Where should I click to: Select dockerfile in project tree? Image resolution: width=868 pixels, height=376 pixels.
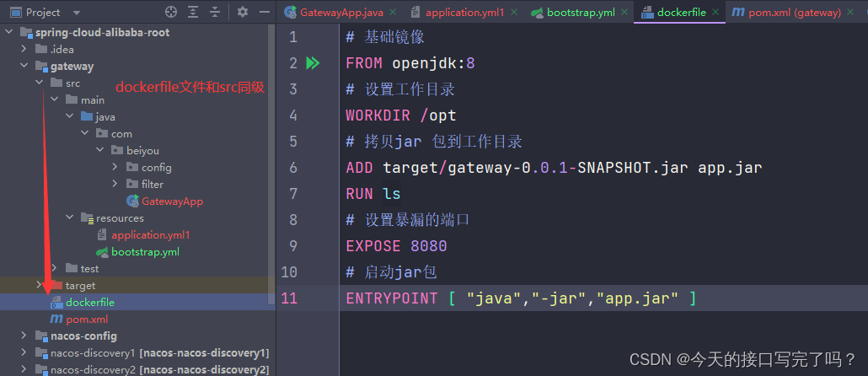(x=89, y=303)
